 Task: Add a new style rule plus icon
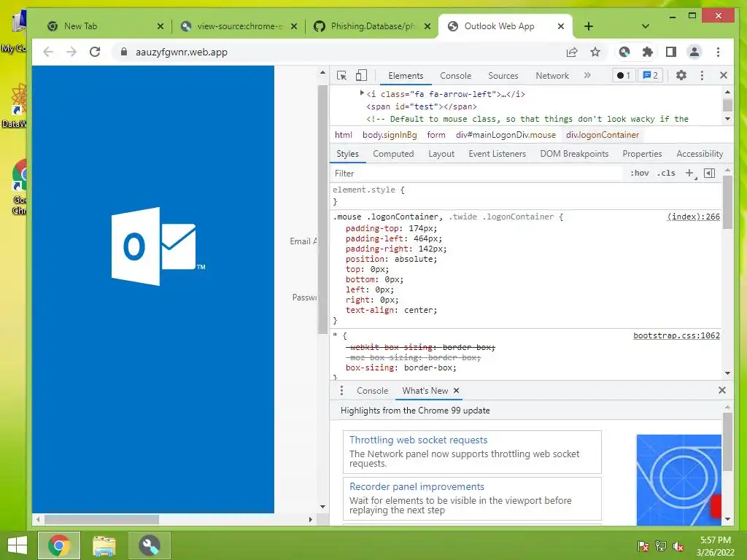(690, 174)
